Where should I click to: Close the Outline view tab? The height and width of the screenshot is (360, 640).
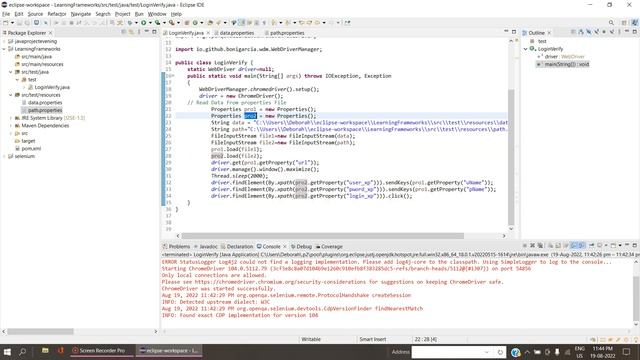[x=549, y=33]
